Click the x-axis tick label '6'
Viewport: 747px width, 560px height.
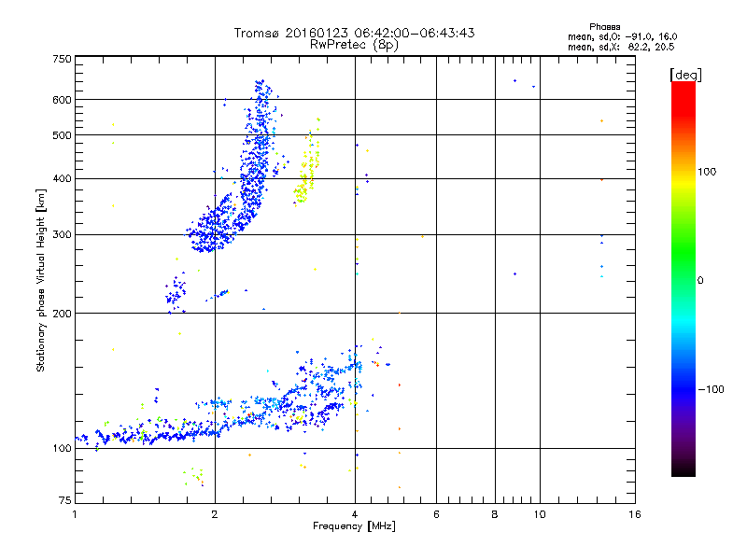coord(436,515)
